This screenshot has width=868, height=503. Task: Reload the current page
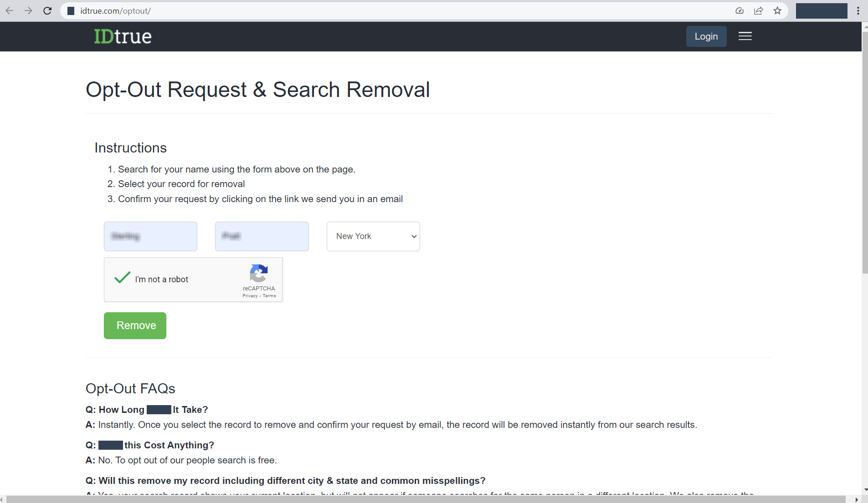tap(47, 11)
